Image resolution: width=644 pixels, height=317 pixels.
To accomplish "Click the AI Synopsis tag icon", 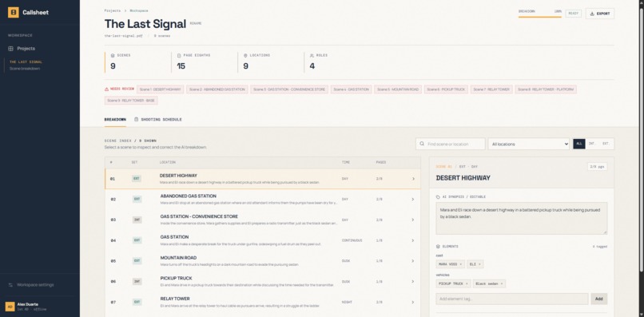I will coord(438,197).
